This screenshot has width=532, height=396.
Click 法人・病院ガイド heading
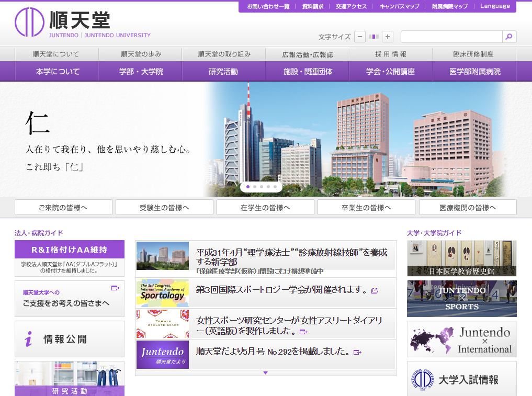tap(39, 233)
